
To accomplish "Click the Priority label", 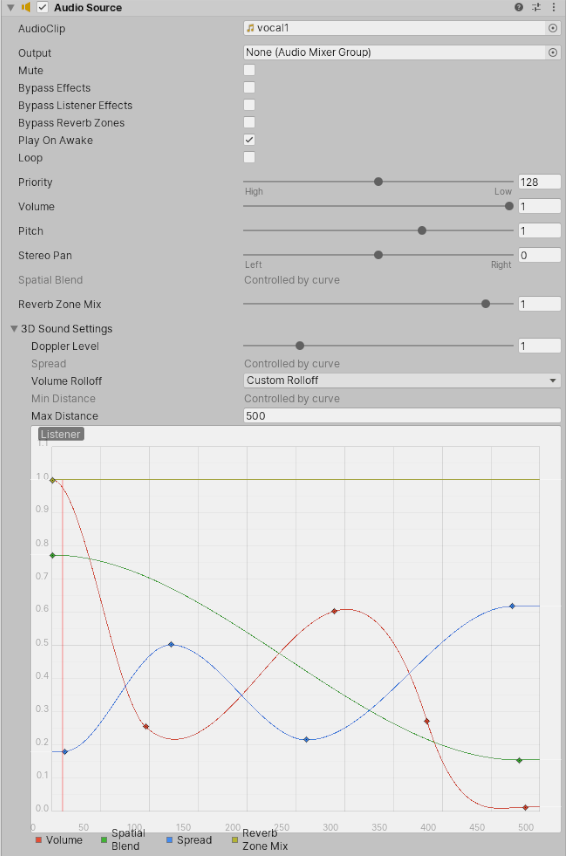I will pyautogui.click(x=35, y=182).
